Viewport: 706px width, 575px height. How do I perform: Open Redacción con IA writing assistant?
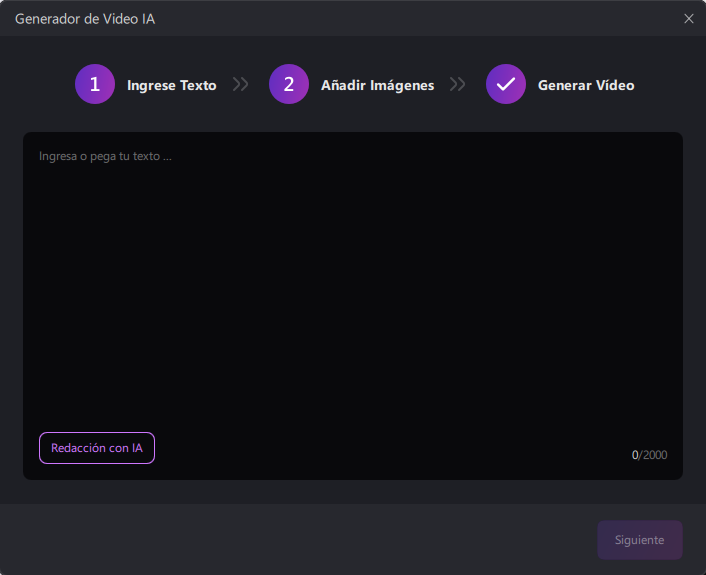click(x=97, y=448)
